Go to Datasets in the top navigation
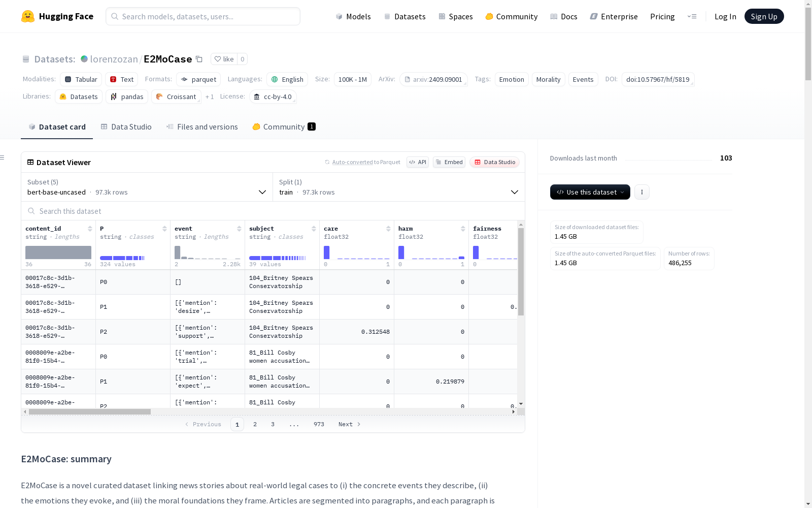 coord(404,16)
